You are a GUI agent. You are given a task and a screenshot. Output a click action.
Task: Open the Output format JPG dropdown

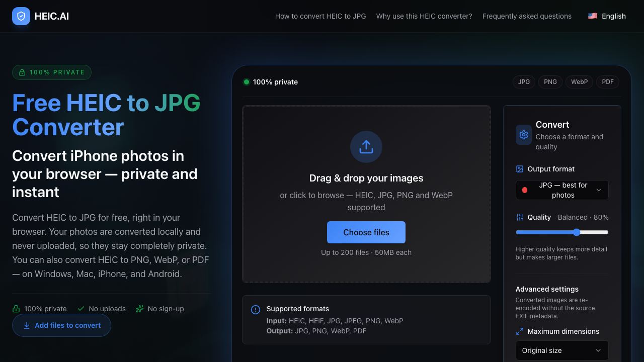(x=562, y=190)
